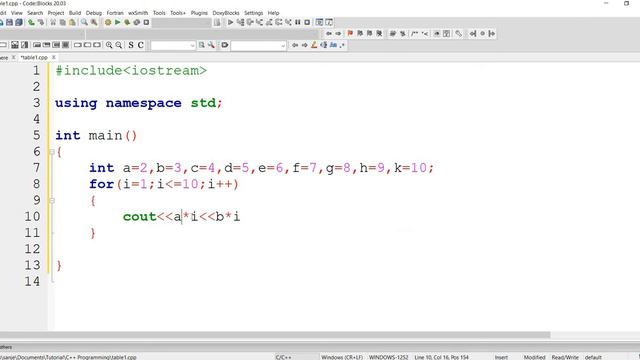640x360 pixels.
Task: Zoom out with the minus magnifier icon
Action: point(119,45)
